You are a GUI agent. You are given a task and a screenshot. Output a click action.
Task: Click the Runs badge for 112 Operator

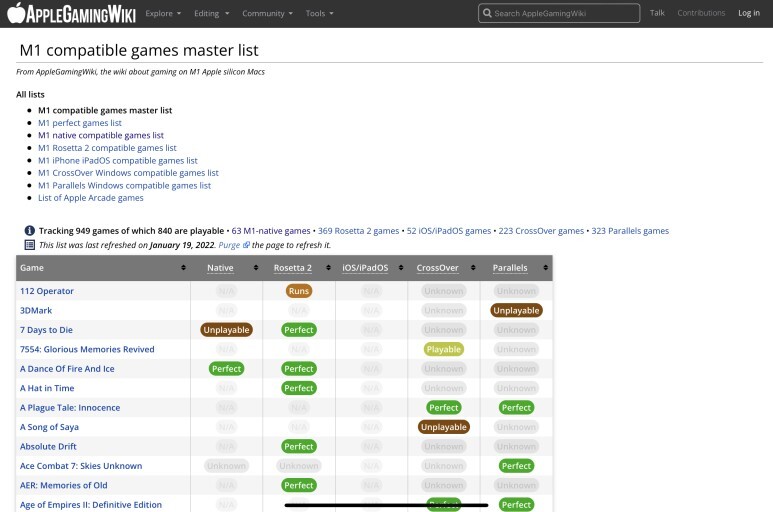click(x=299, y=291)
